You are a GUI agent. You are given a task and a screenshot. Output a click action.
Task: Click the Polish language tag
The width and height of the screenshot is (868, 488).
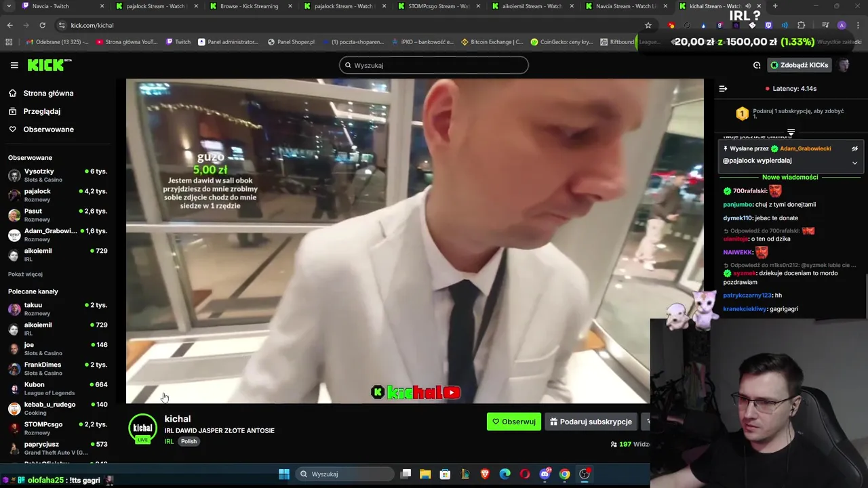tap(189, 441)
